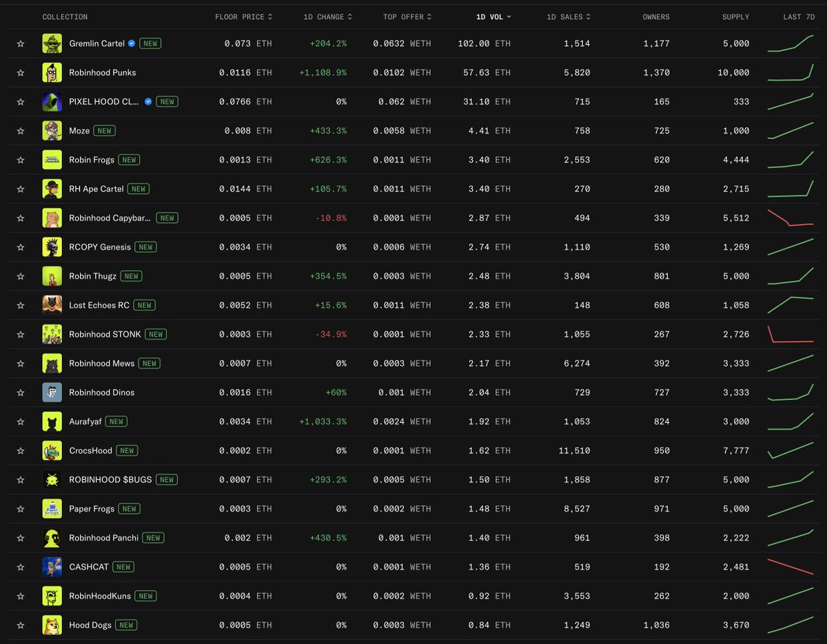
Task: Click the Collection column header
Action: 65,17
